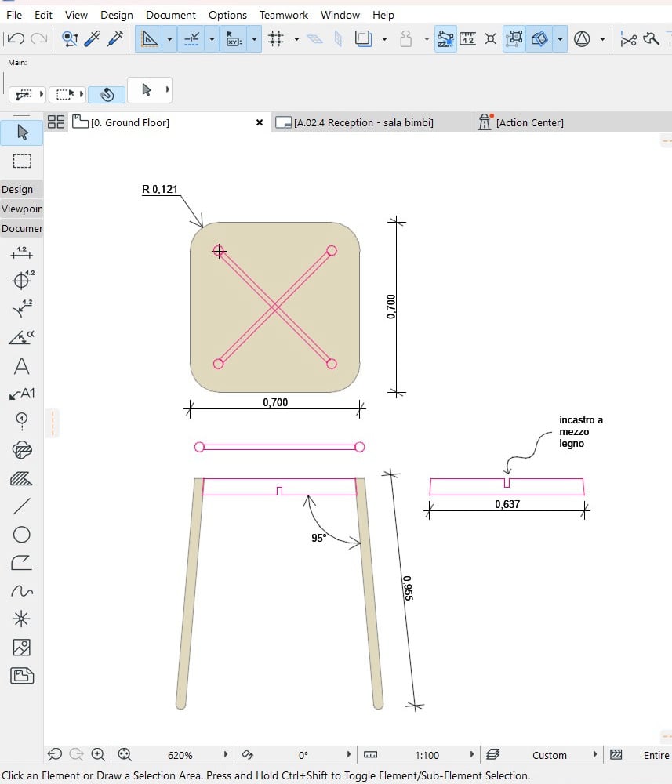Click the trace reference icon
The height and width of the screenshot is (784, 672).
click(x=364, y=38)
